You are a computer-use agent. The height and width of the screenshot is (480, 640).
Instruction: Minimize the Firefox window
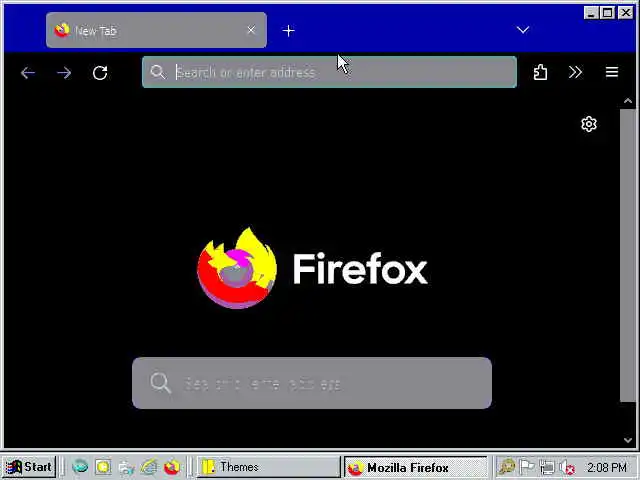[591, 13]
